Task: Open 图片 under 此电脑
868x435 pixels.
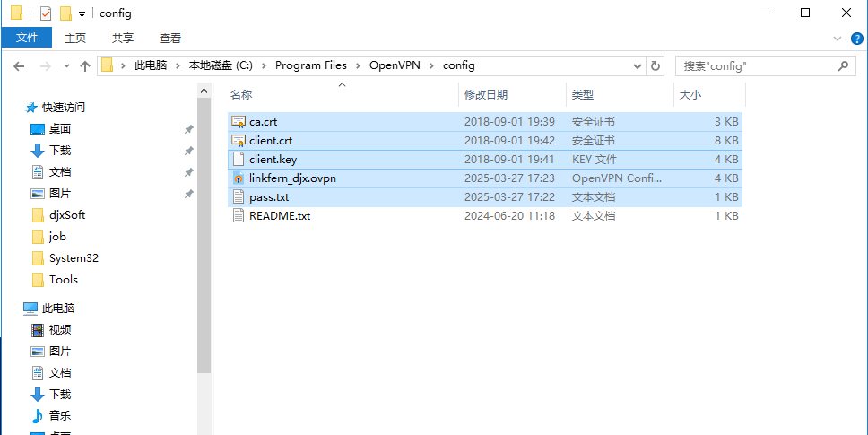Action: click(x=60, y=352)
